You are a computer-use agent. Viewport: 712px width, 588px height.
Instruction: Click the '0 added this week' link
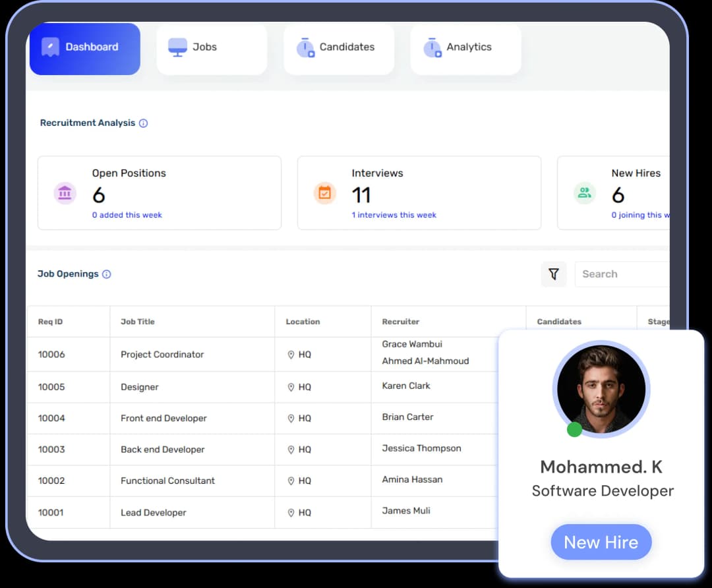coord(127,215)
